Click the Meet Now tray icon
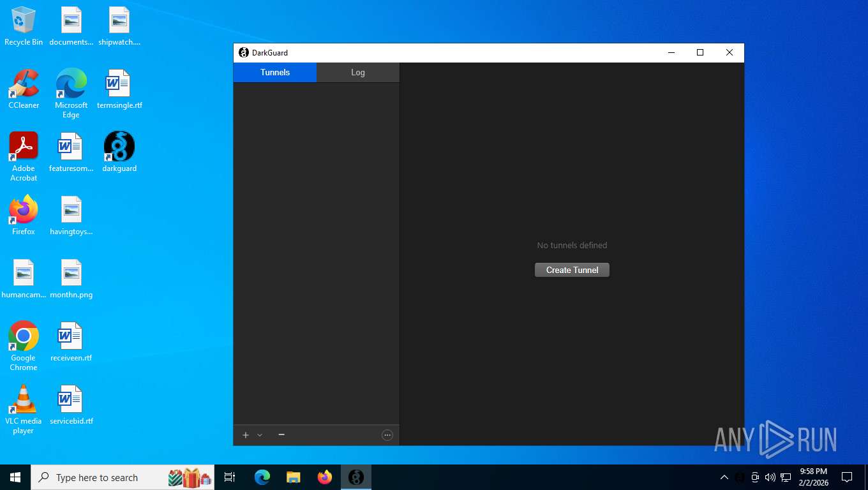The width and height of the screenshot is (868, 490). point(755,477)
